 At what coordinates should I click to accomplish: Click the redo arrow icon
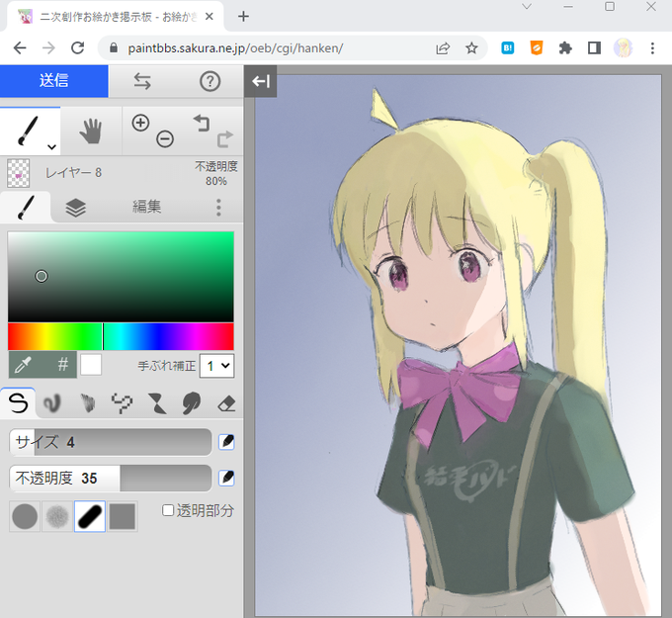pos(225,139)
